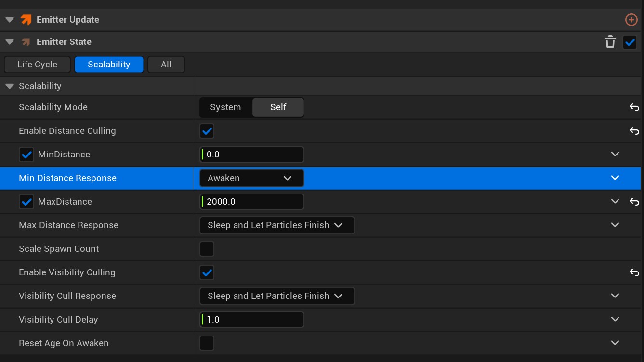This screenshot has height=362, width=644.
Task: Click the orange Niagara icon beside Emitter Update
Action: [x=26, y=19]
